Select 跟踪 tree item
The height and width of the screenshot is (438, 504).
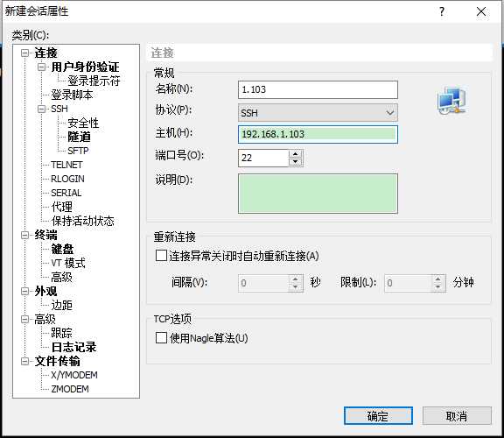[x=61, y=333]
